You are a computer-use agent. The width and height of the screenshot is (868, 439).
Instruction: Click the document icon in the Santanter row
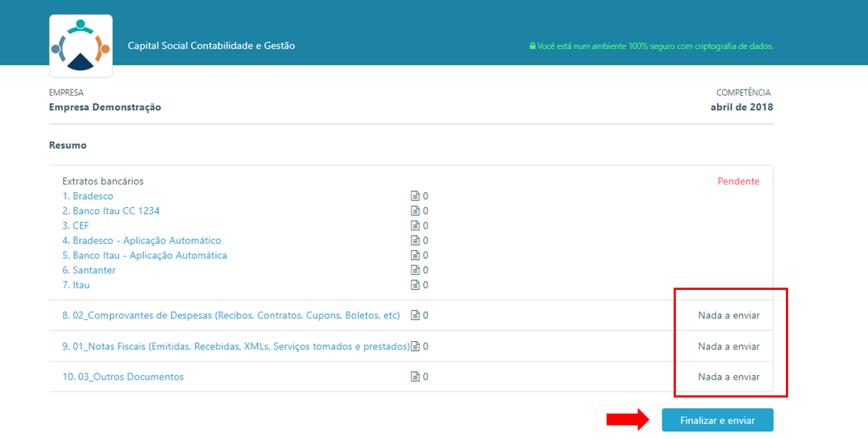click(x=414, y=270)
